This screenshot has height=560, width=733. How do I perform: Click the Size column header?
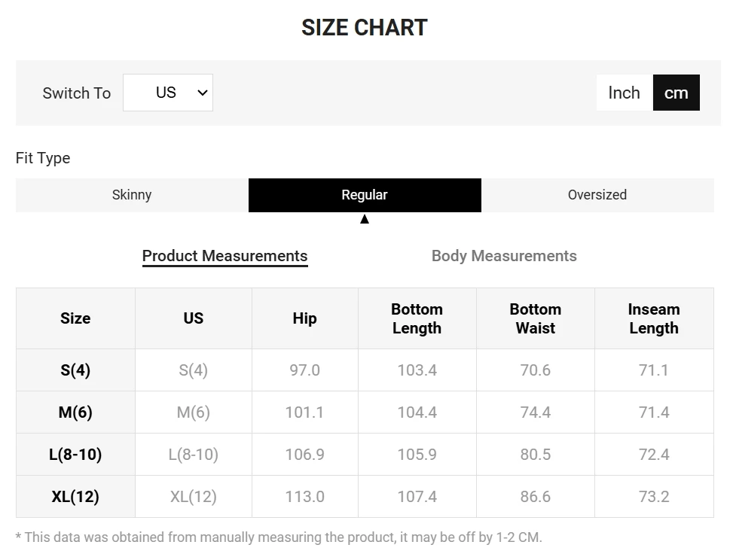tap(75, 318)
